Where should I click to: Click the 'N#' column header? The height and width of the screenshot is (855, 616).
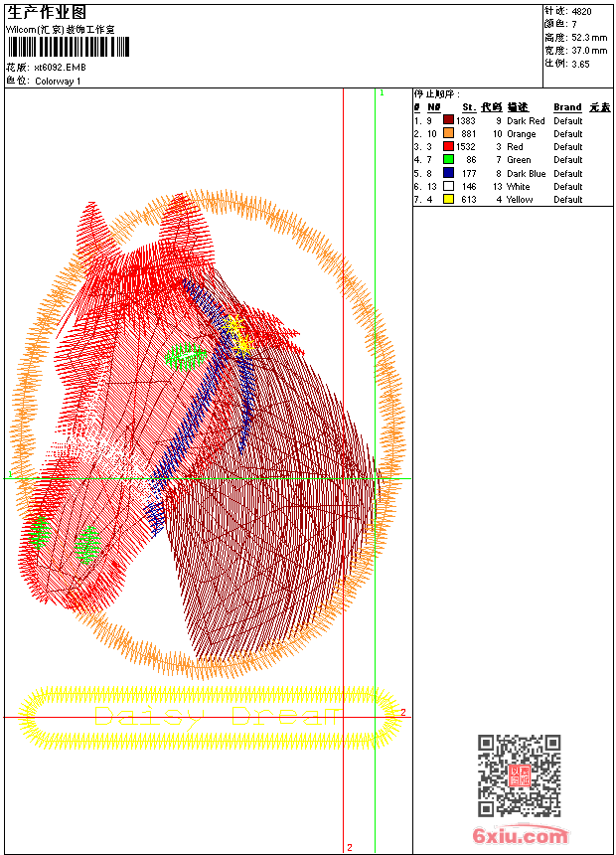(x=434, y=107)
